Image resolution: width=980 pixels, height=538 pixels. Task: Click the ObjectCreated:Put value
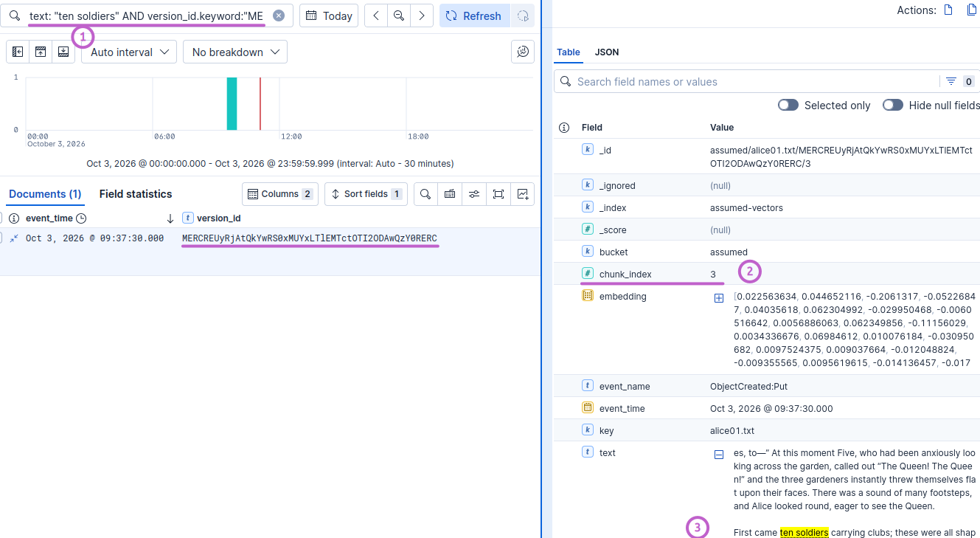click(748, 386)
